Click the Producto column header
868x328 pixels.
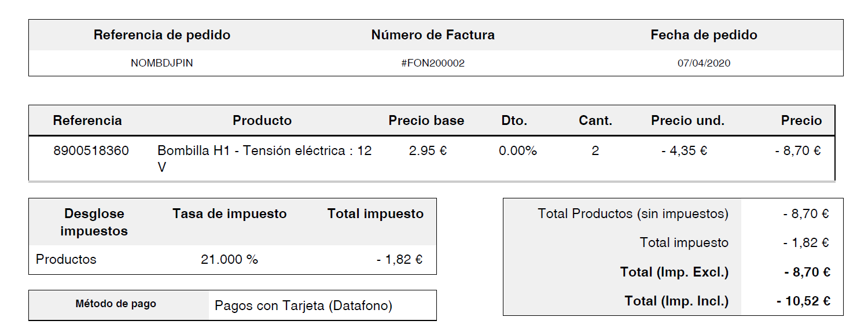pyautogui.click(x=262, y=120)
